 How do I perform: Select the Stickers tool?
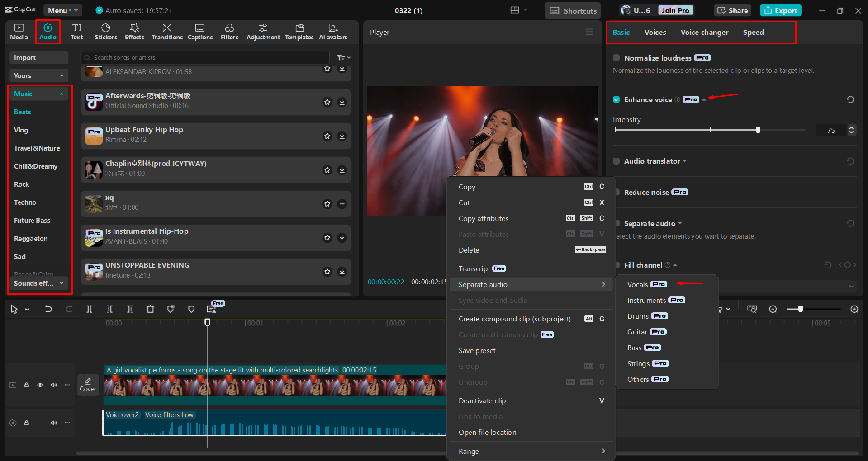(x=106, y=32)
